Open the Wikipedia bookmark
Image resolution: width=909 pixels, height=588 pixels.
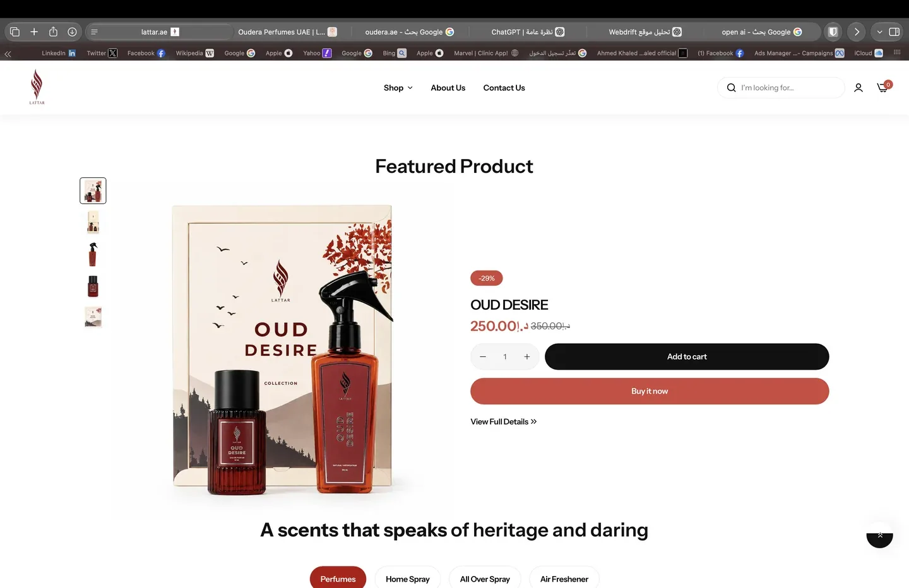point(194,53)
